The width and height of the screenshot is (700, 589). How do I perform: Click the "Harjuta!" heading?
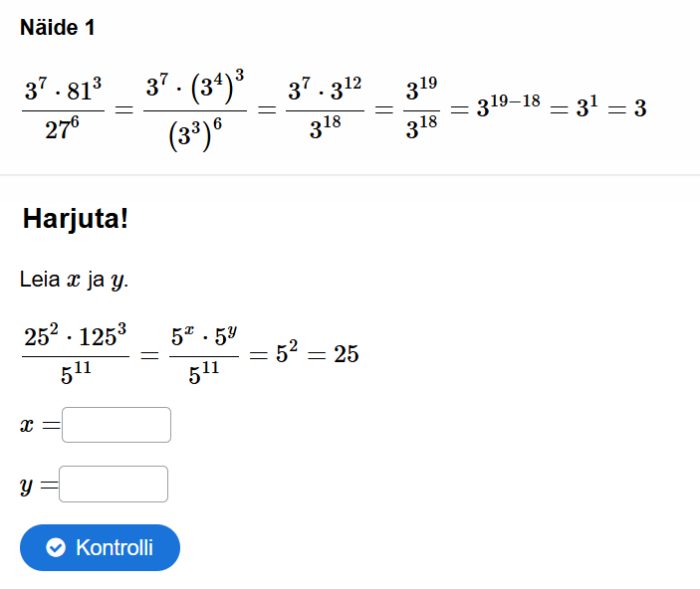[76, 218]
